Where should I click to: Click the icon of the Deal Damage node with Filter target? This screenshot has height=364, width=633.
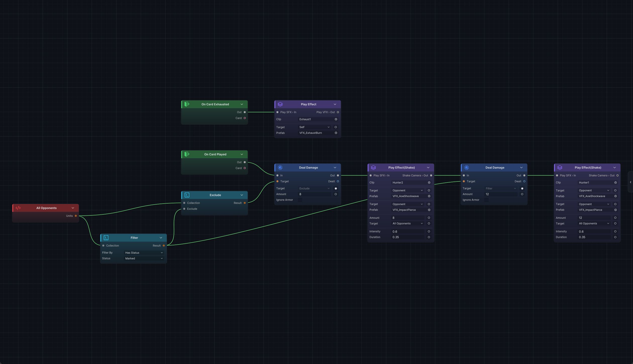(466, 168)
